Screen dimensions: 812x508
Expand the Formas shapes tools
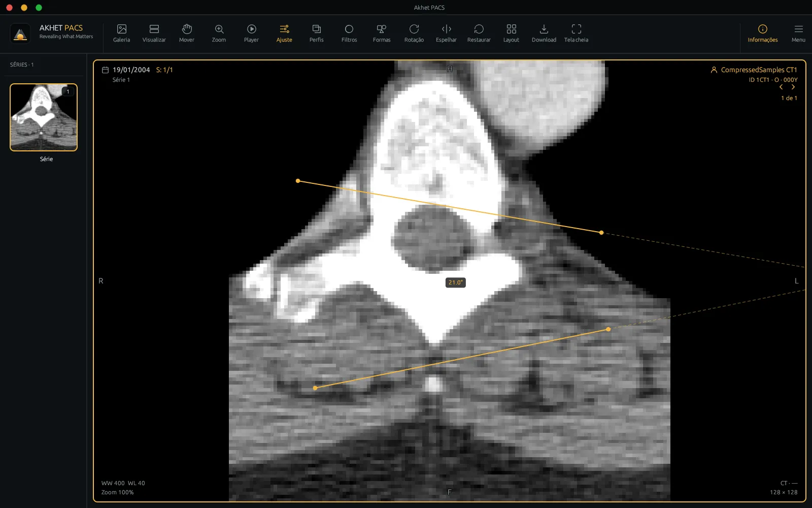pyautogui.click(x=382, y=34)
